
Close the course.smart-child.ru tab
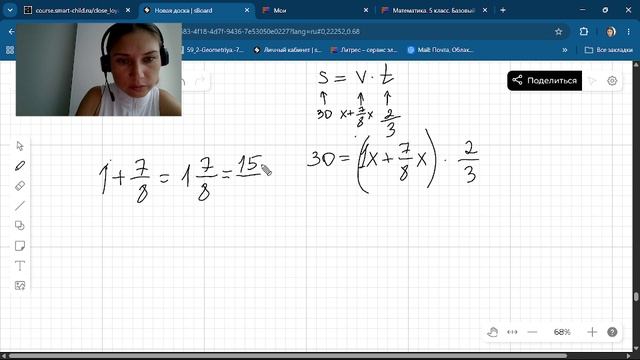[x=128, y=10]
